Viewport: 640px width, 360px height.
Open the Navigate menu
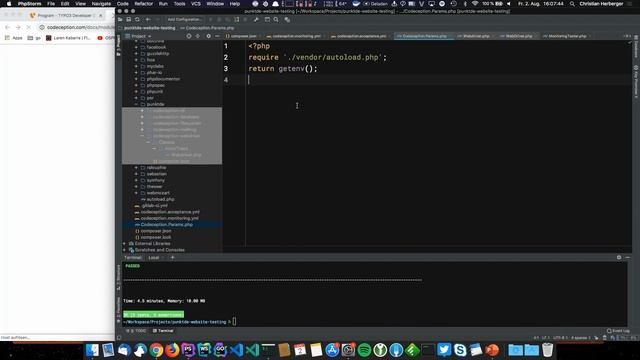pyautogui.click(x=101, y=4)
